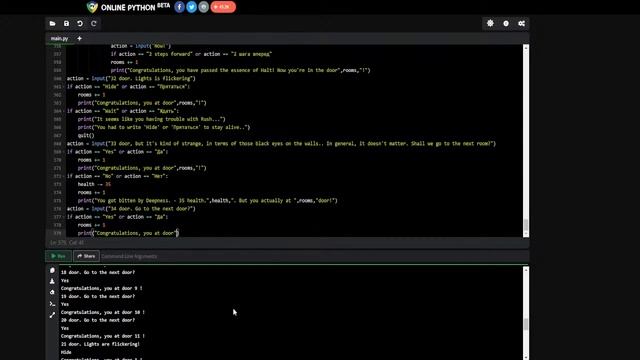640x360 pixels.
Task: Redo the edit in the editor toolbar
Action: pyautogui.click(x=93, y=24)
